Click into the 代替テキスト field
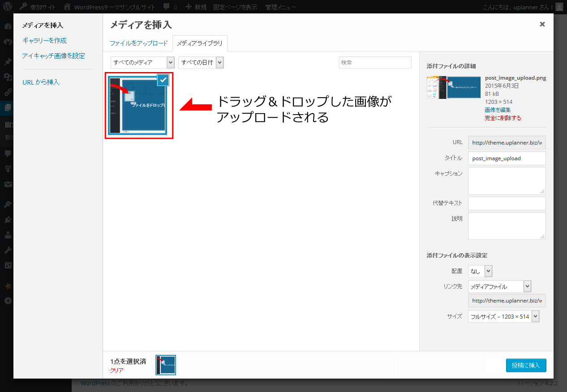567x392 pixels. 507,203
